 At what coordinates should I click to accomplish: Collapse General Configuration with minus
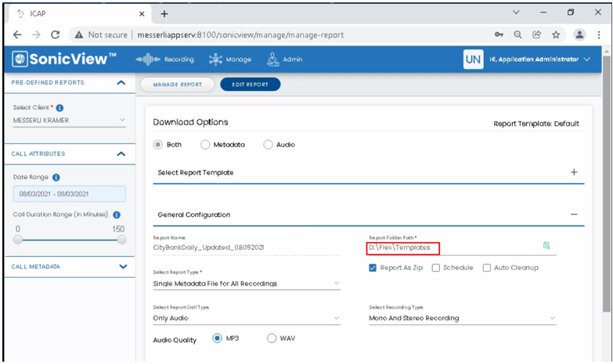(x=574, y=214)
